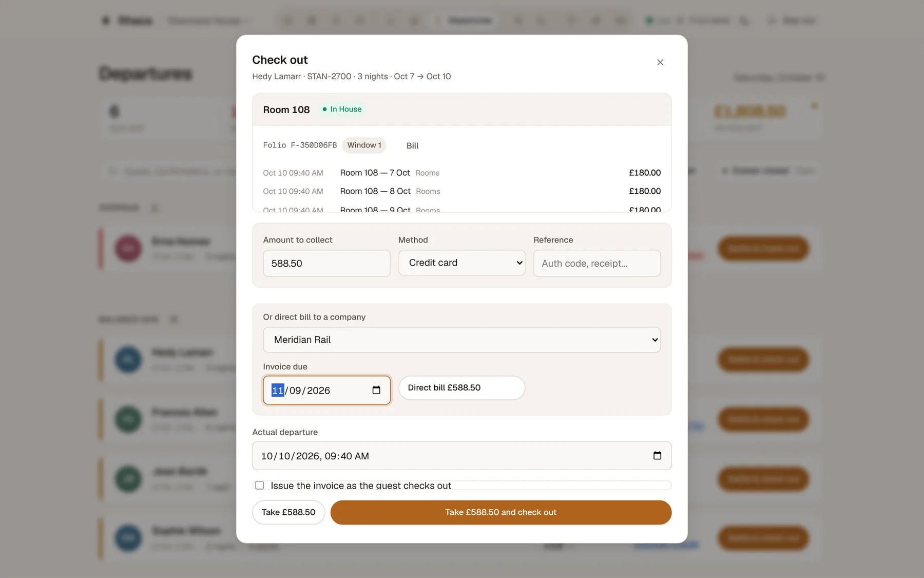Expand the Meridian Rail company dropdown

pos(462,340)
